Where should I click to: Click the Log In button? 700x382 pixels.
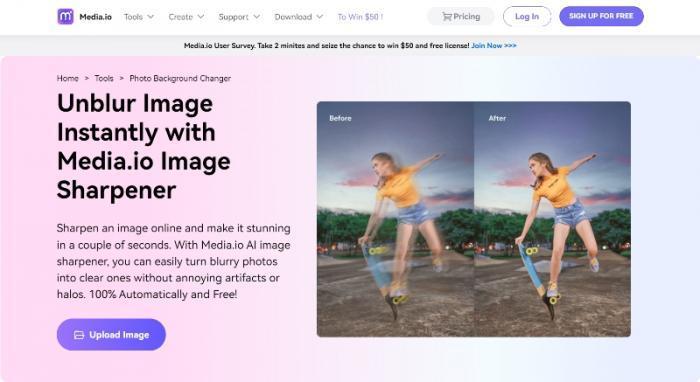click(x=527, y=17)
